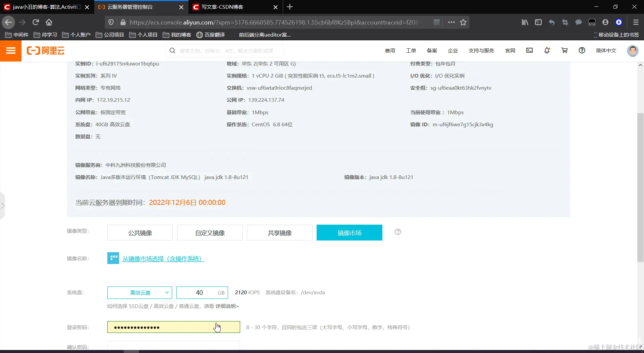Viewport: 644px width, 353px height.
Task: Focus the 确认密码 field
Action: click(174, 346)
